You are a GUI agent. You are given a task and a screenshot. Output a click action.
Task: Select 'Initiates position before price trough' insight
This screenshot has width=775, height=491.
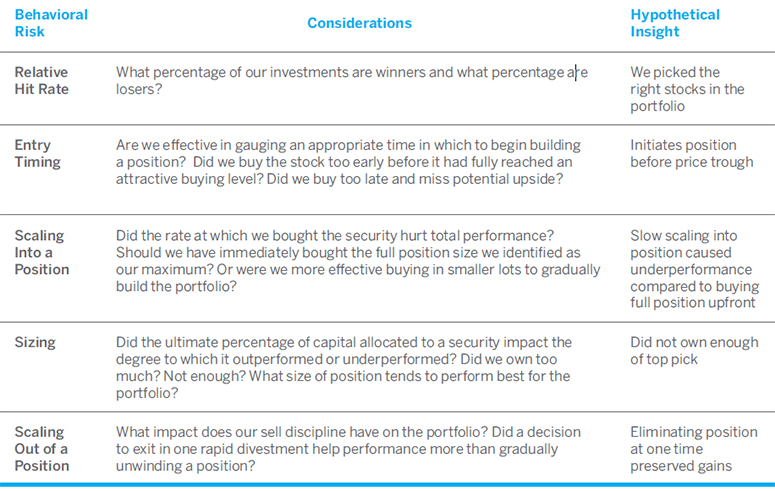point(691,153)
